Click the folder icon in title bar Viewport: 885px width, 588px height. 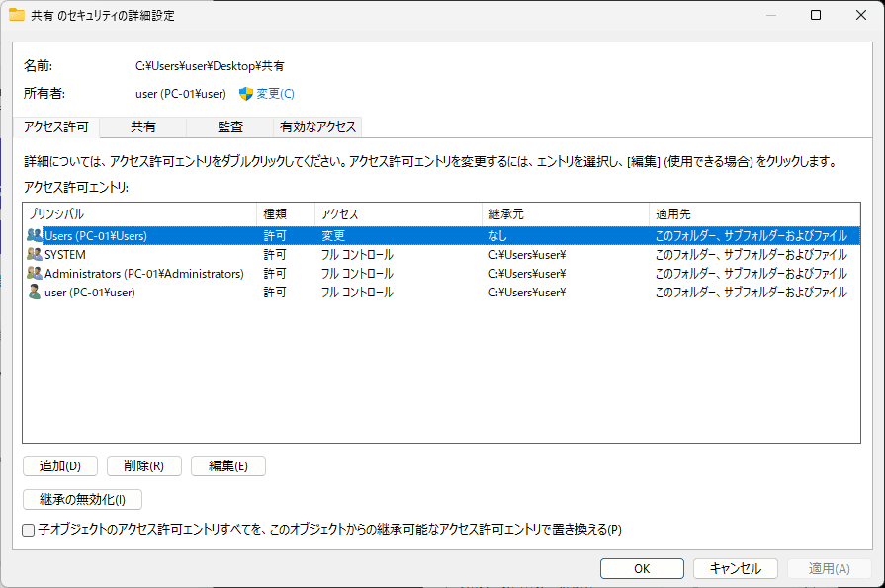tap(17, 15)
